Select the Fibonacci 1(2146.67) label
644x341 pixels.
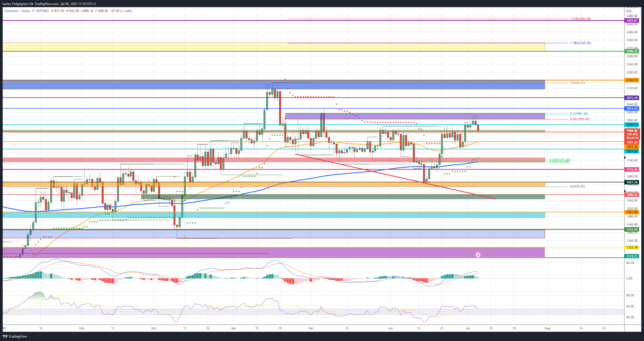tap(577, 83)
